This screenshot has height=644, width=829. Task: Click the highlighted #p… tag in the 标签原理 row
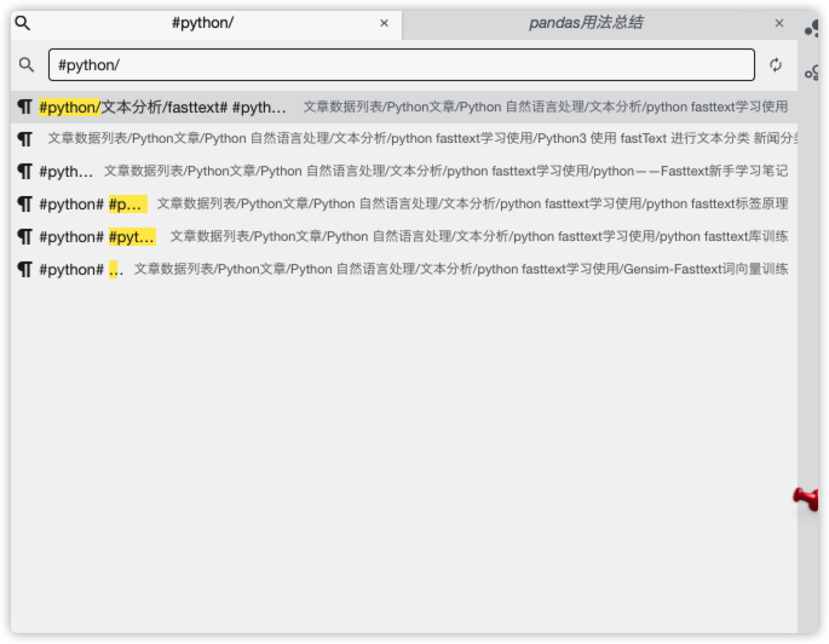(x=127, y=204)
